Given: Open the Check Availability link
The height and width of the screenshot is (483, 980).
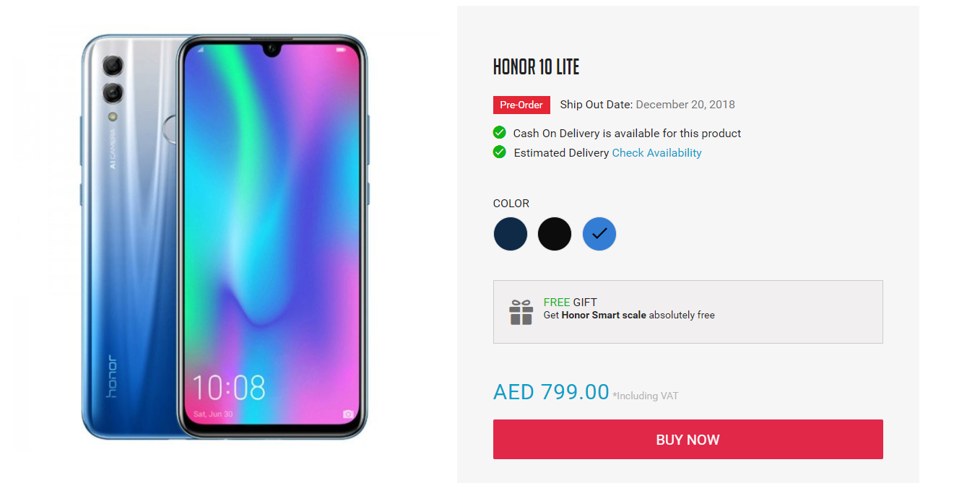Looking at the screenshot, I should click(x=656, y=152).
